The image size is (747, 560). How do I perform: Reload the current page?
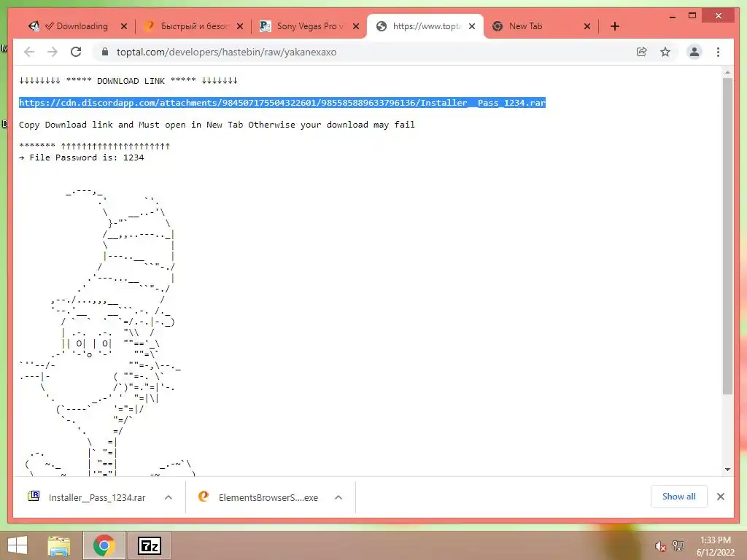point(76,52)
